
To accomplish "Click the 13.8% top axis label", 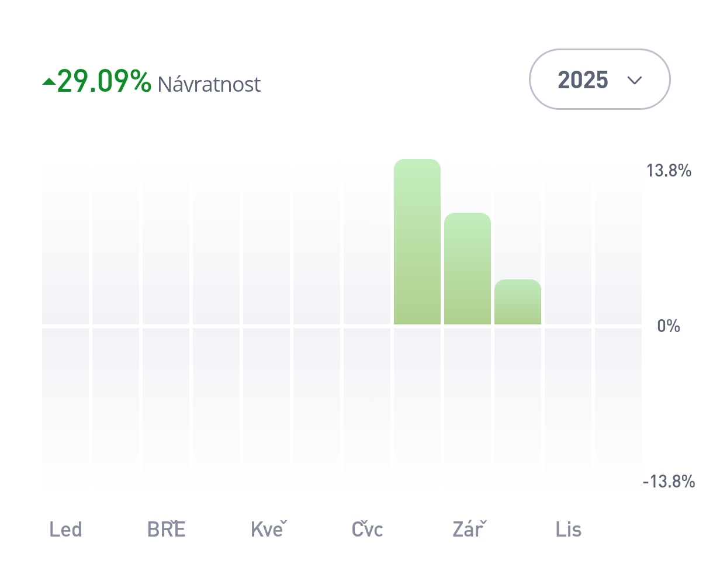I will pos(669,171).
